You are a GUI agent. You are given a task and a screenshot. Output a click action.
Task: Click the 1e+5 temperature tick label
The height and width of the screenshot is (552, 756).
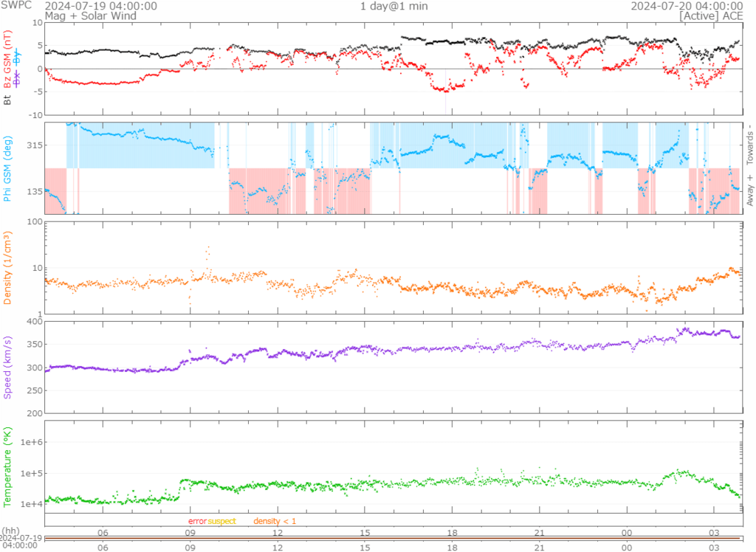31,474
